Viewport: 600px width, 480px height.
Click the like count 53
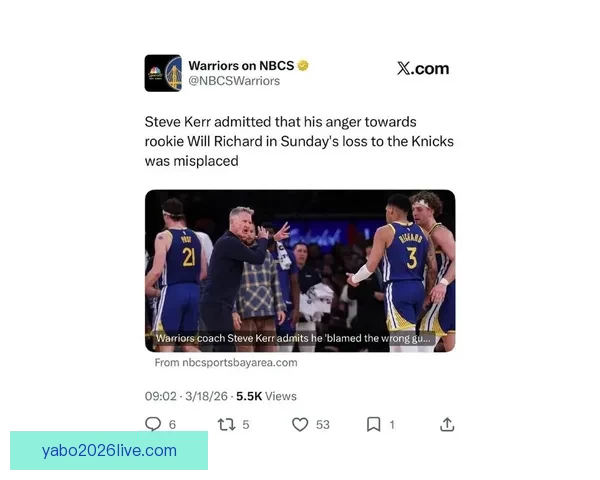323,424
